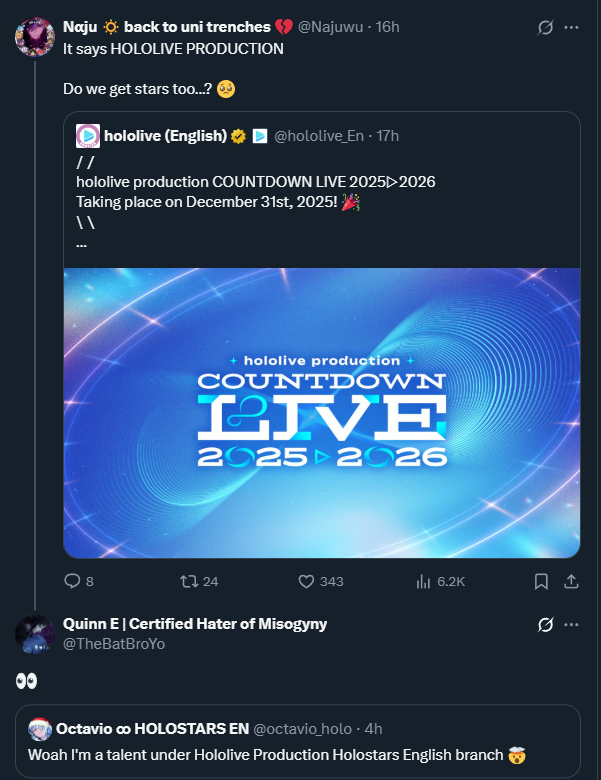The height and width of the screenshot is (780, 601).
Task: Open more options on Naju's post
Action: [x=572, y=28]
